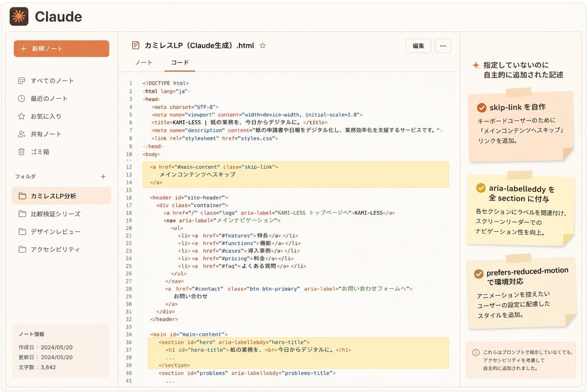Favorite the note with the title star
The image size is (588, 392).
coord(263,46)
